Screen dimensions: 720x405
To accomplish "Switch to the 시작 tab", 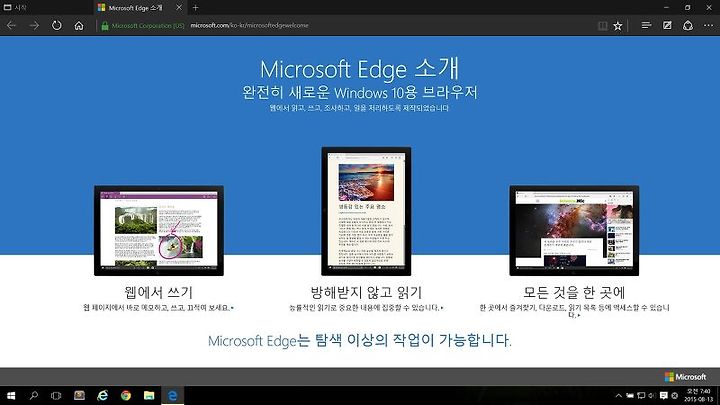I will (46, 7).
